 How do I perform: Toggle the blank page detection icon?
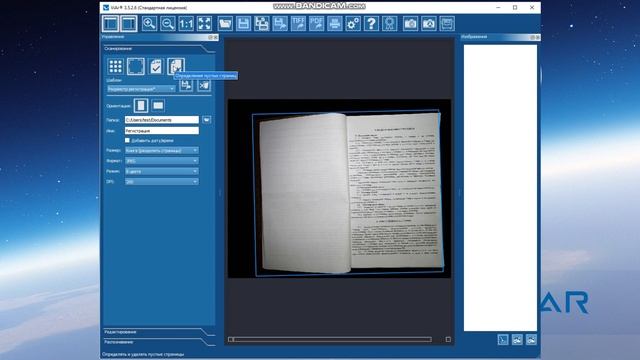(176, 66)
